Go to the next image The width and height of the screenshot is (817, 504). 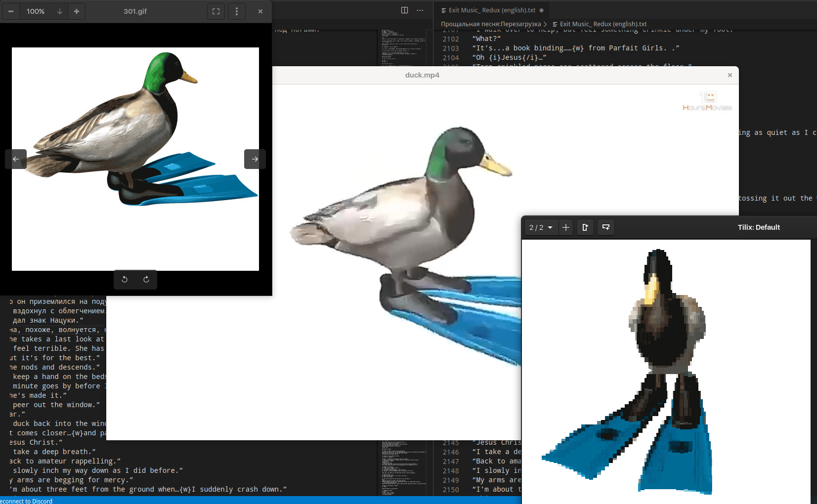click(x=255, y=159)
